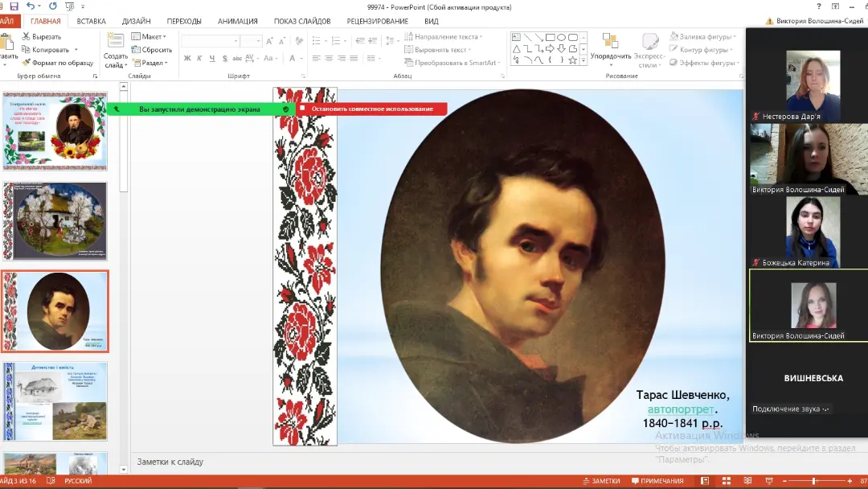Click the Undo arrow icon
Image resolution: width=868 pixels, height=489 pixels.
(31, 6)
